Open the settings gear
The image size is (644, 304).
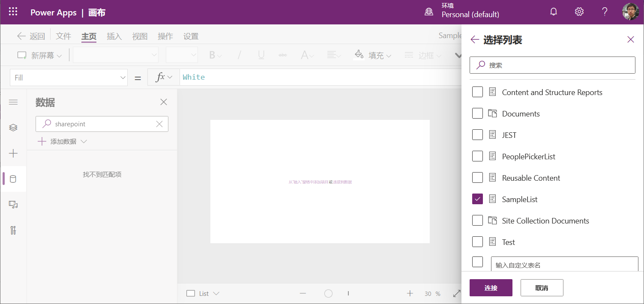click(x=579, y=12)
